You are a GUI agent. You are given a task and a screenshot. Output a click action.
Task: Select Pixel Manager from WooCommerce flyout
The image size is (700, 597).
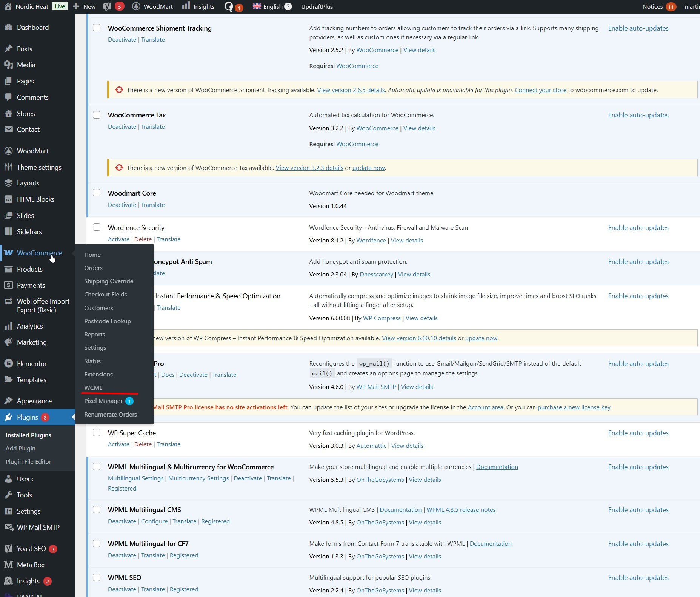pyautogui.click(x=103, y=401)
